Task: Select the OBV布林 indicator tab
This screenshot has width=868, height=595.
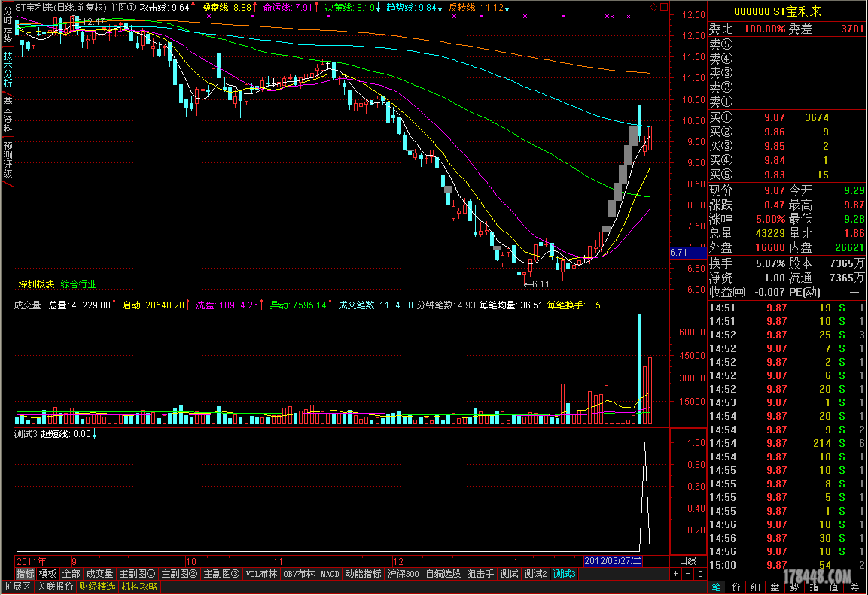Action: tap(299, 574)
